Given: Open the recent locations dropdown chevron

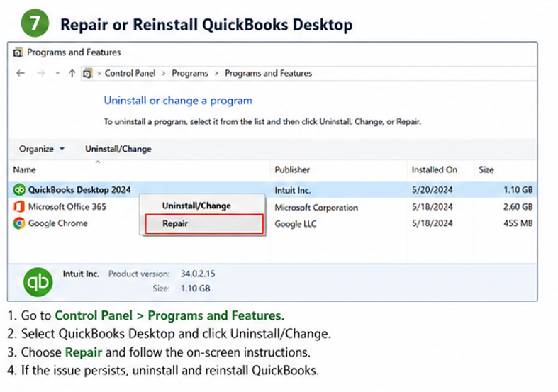Looking at the screenshot, I should (57, 73).
